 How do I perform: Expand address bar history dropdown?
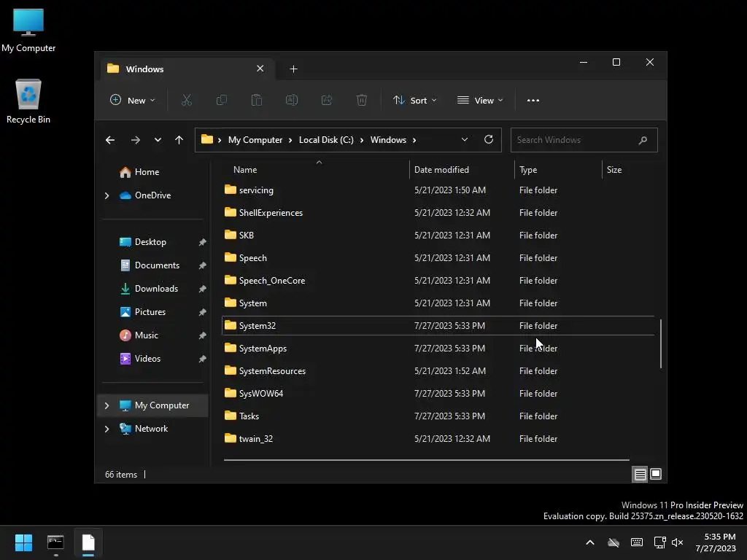[465, 139]
